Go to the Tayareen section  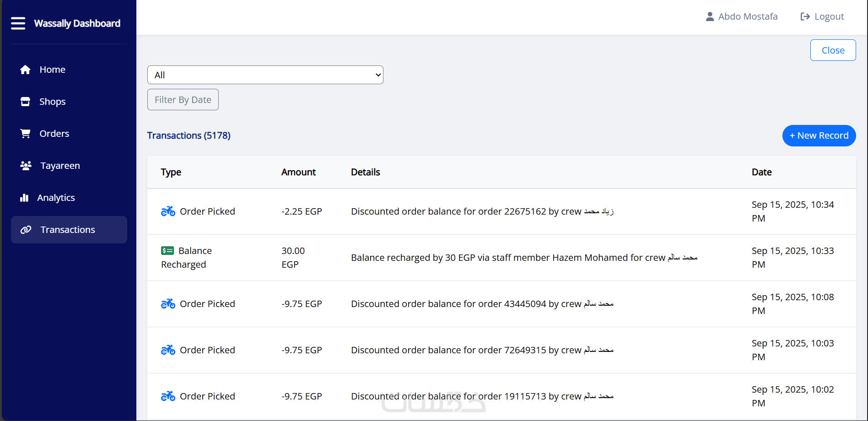click(x=60, y=166)
